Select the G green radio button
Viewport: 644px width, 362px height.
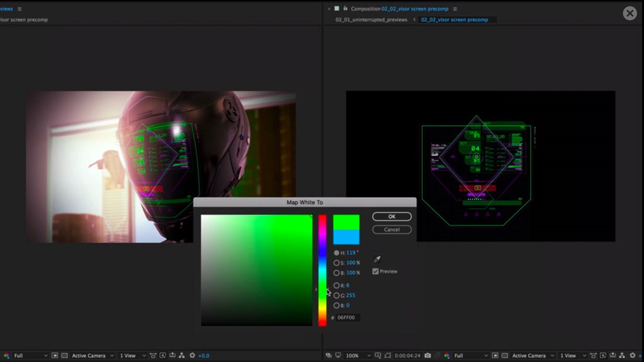coord(337,295)
